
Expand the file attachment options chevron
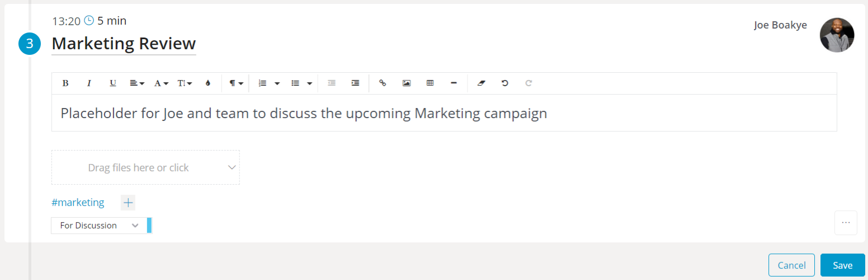(x=232, y=167)
